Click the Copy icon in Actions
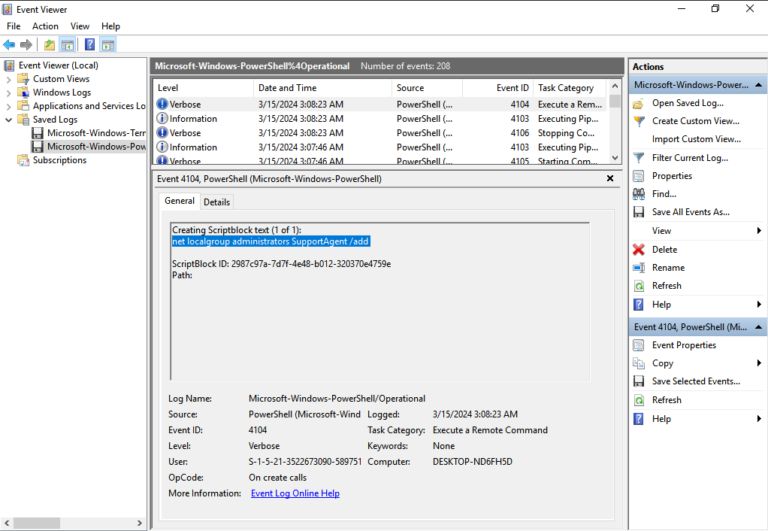This screenshot has height=531, width=768. click(639, 363)
